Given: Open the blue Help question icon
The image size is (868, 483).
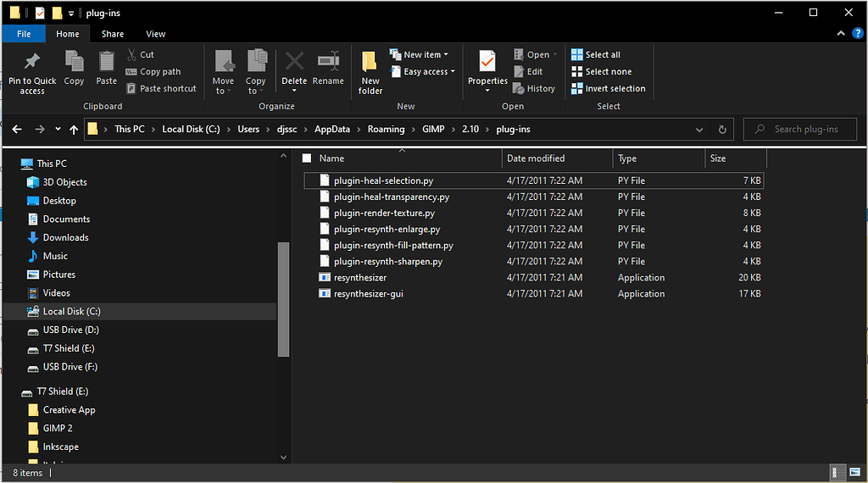Looking at the screenshot, I should (x=858, y=33).
